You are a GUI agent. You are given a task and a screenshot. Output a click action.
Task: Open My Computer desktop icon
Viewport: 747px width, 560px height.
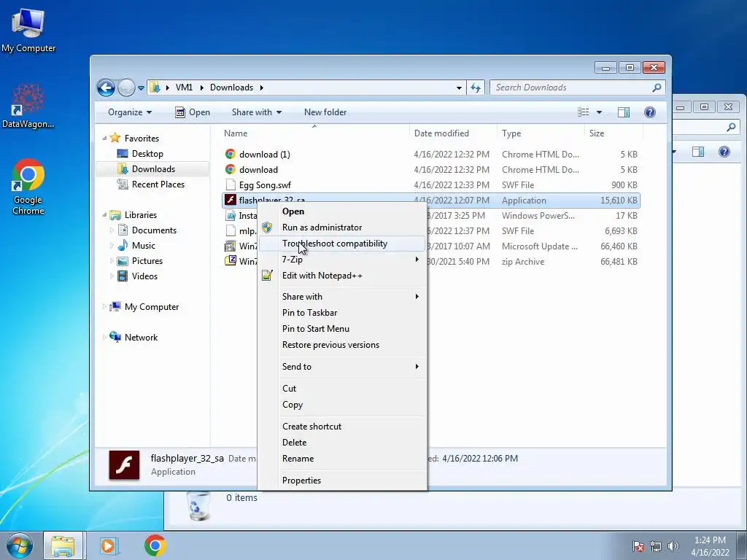pos(28,31)
